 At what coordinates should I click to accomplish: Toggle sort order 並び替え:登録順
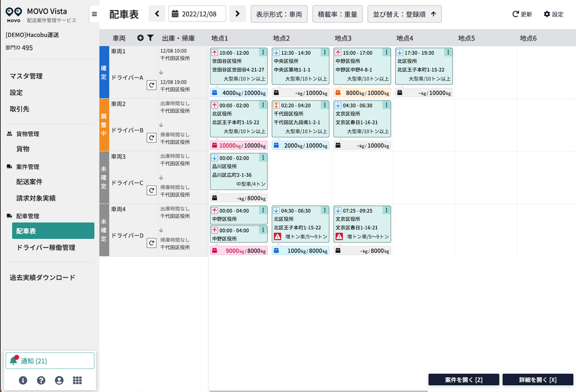[404, 14]
